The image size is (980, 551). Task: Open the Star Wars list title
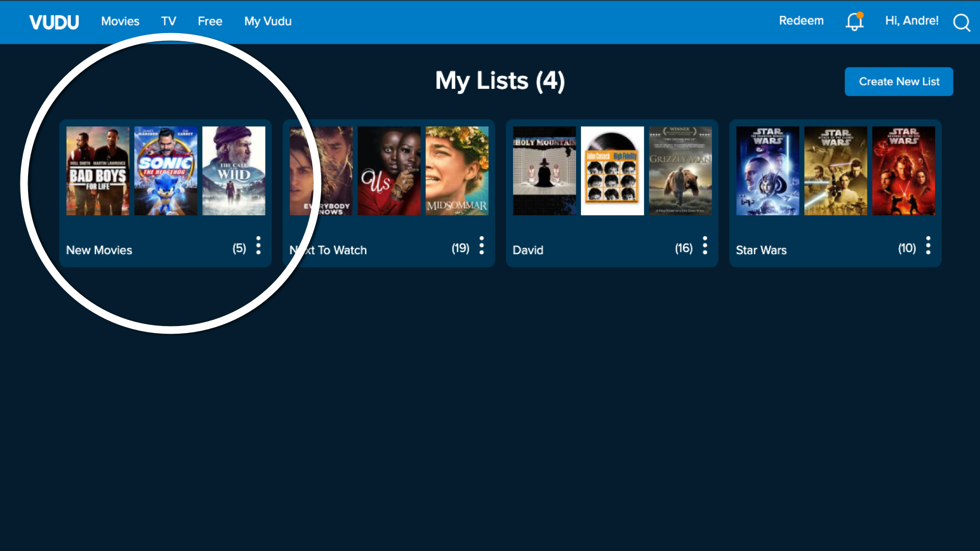click(x=761, y=250)
